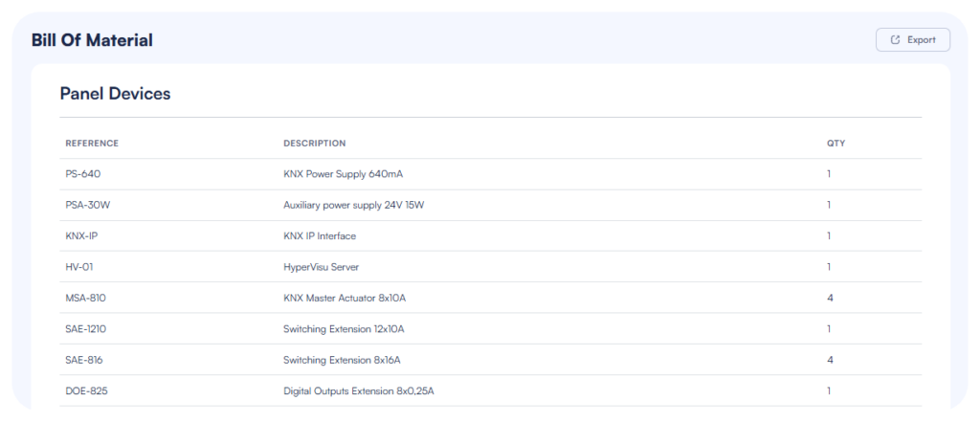Select the SAE-1210 reference

[86, 329]
